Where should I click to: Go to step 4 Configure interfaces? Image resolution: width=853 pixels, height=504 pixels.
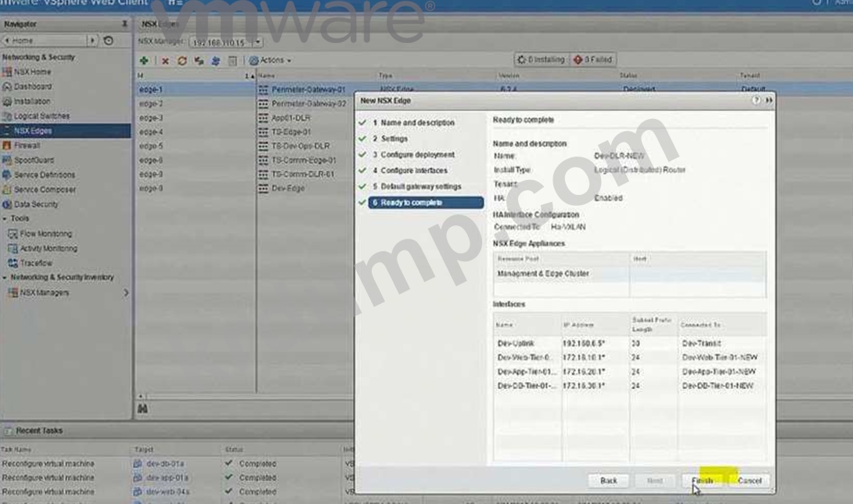click(x=410, y=171)
